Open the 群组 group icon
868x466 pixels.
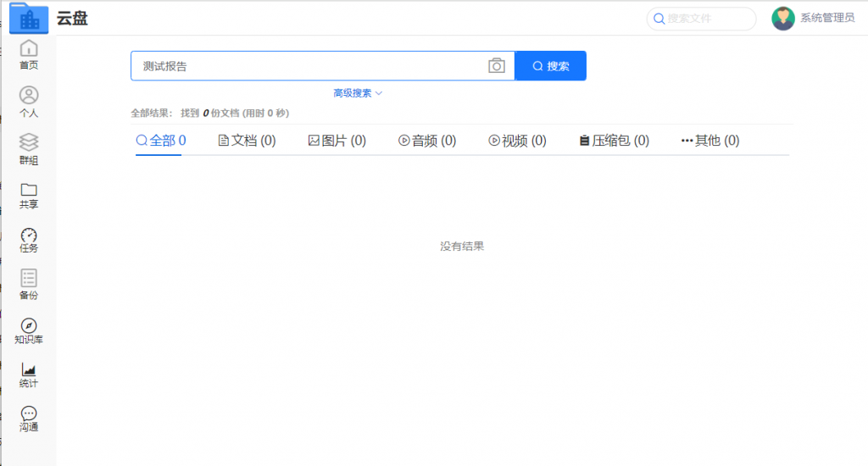(x=29, y=142)
